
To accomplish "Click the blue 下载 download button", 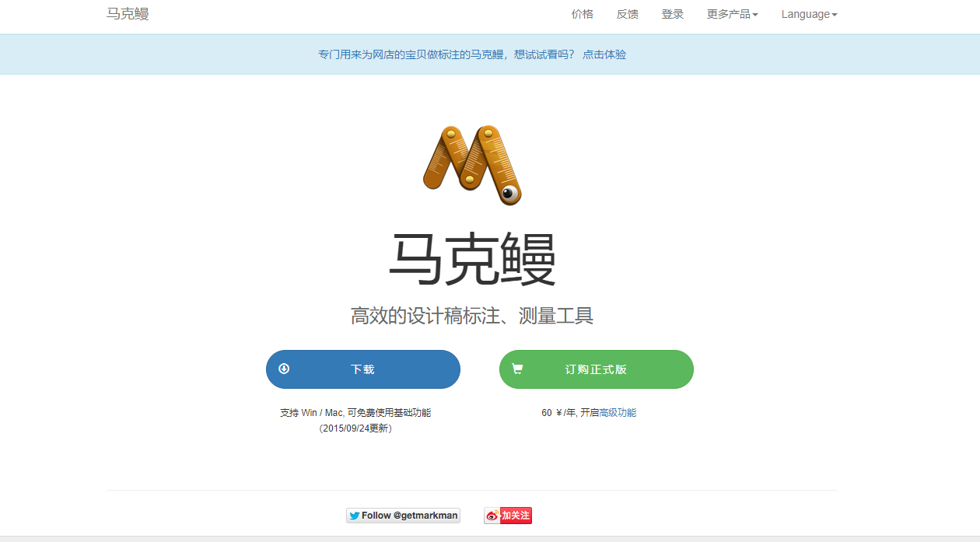I will coord(363,369).
